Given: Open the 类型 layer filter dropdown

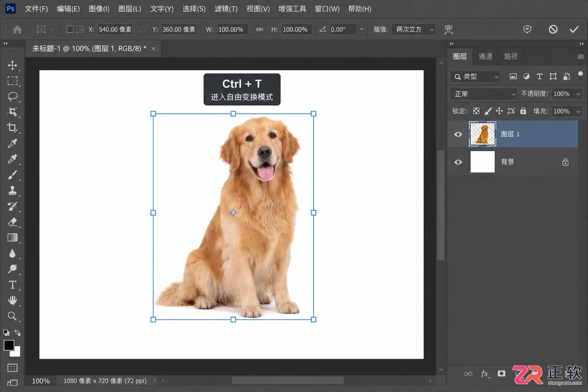Looking at the screenshot, I should tap(475, 76).
